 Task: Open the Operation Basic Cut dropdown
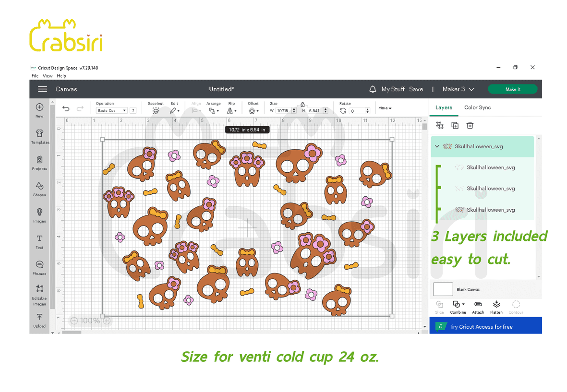tap(111, 111)
